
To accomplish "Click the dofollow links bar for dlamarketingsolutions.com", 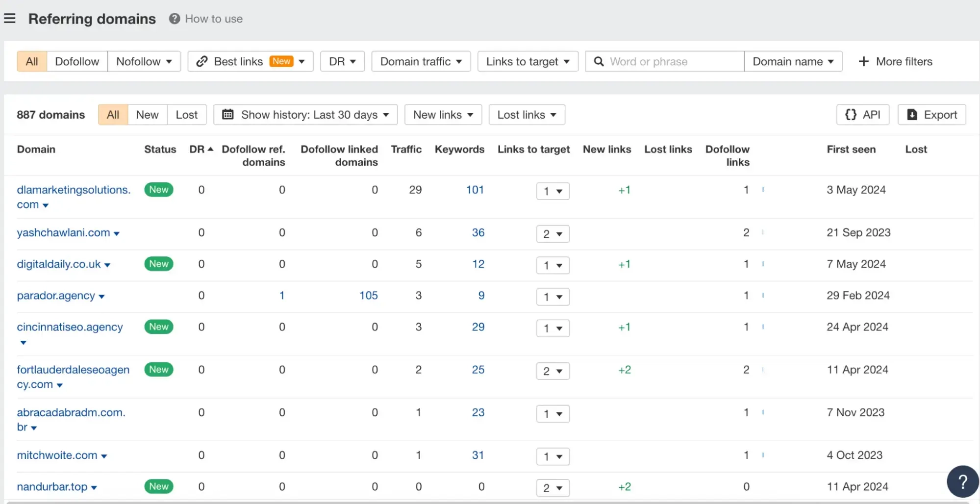I will coord(763,190).
